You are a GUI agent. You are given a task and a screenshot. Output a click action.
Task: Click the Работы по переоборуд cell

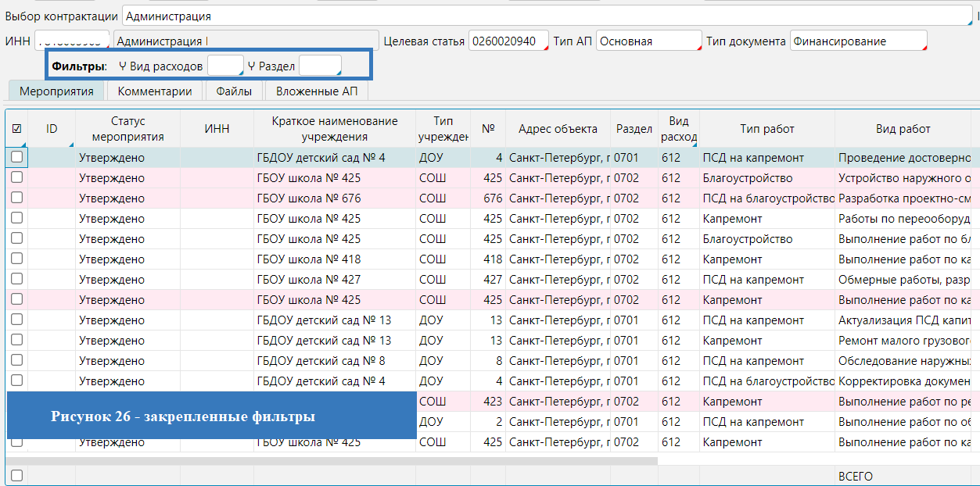coord(903,219)
